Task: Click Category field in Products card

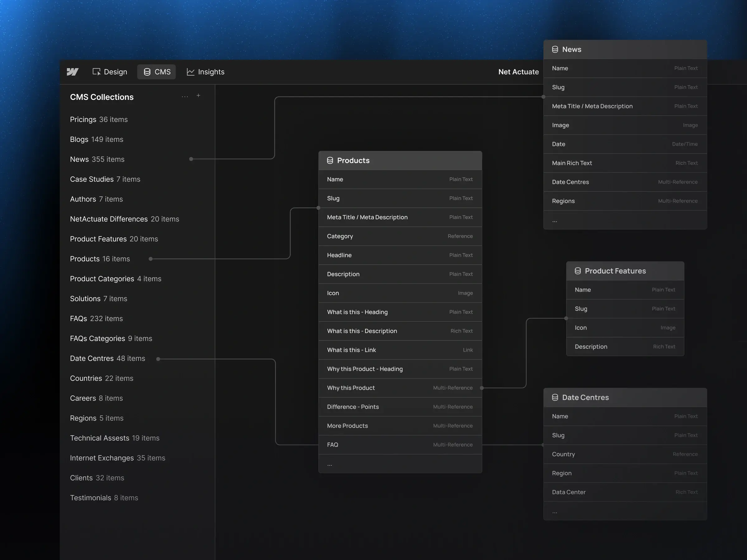Action: [x=400, y=236]
